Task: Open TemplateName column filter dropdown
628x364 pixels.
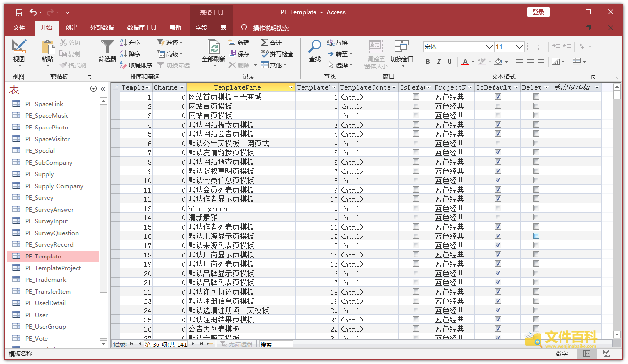Action: [292, 88]
